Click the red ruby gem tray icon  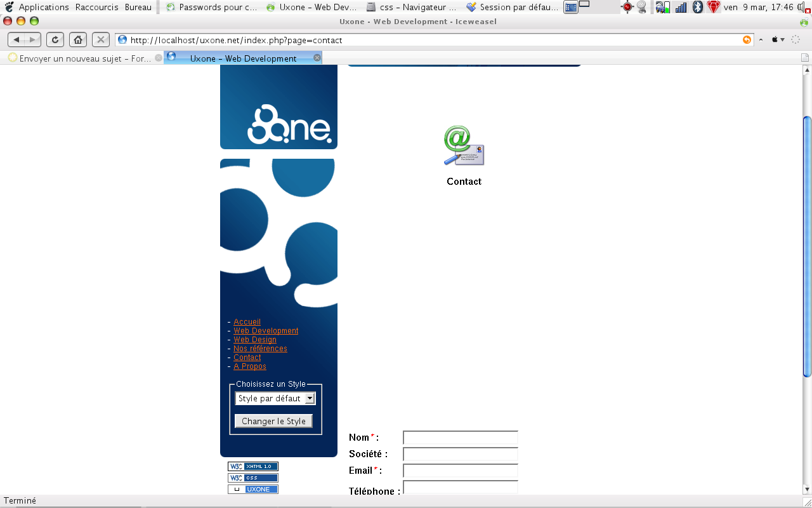[714, 7]
